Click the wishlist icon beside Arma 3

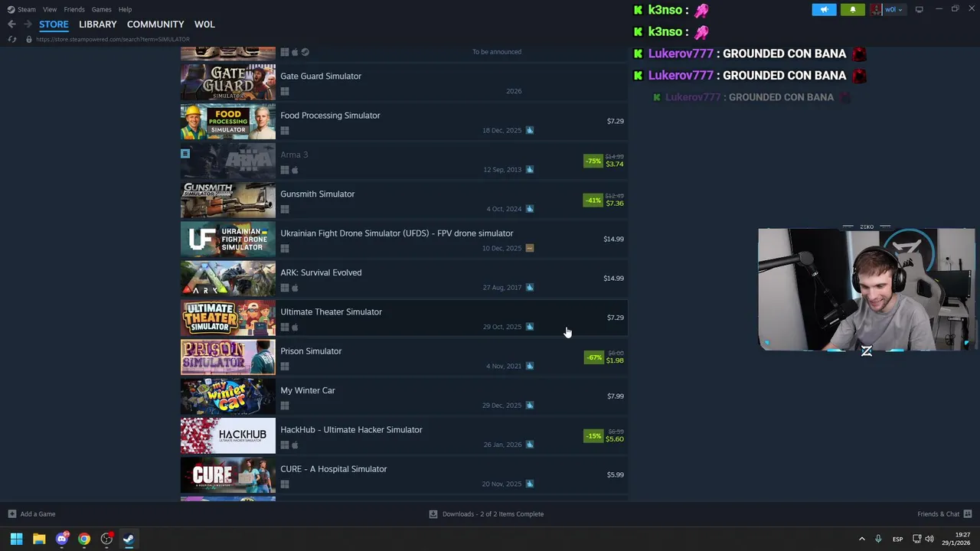[185, 154]
